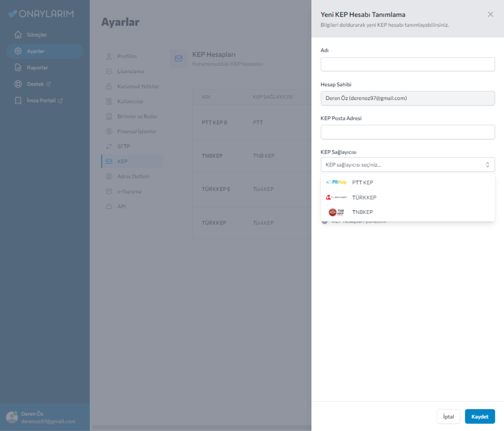Choose the TÜRKKEP logo in dropdown
This screenshot has width=504, height=431.
pos(336,197)
